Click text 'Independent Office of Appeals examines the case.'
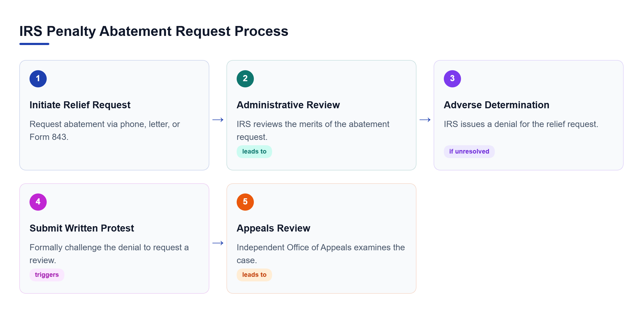The width and height of the screenshot is (644, 313). [x=321, y=254]
